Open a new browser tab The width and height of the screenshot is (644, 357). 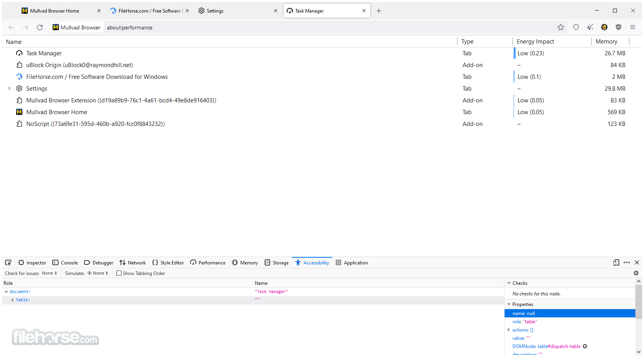[379, 11]
